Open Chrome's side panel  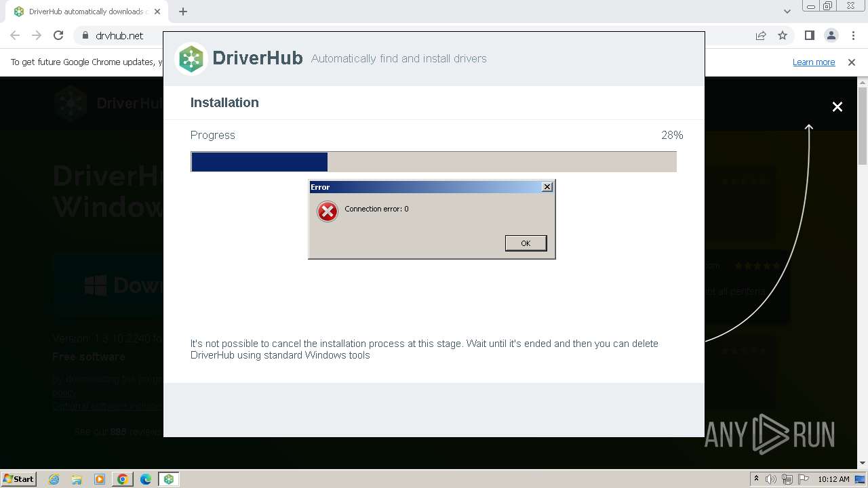(x=809, y=35)
